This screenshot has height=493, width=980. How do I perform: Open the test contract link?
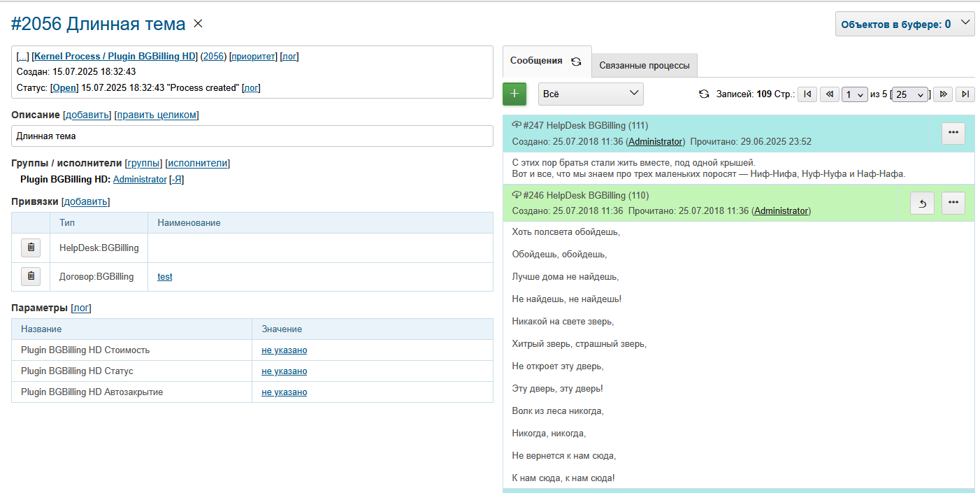pos(164,276)
